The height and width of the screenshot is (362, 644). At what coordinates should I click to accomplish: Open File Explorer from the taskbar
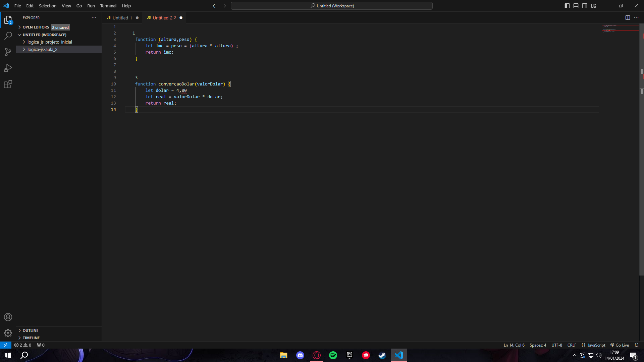click(x=284, y=355)
